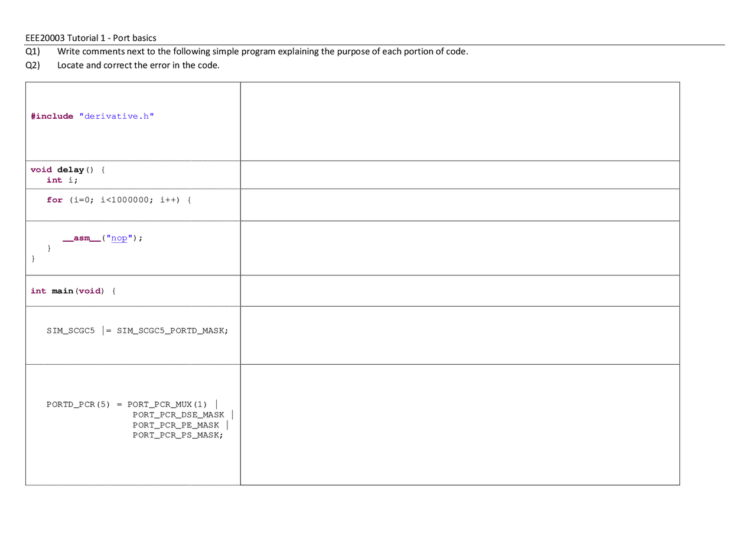Click the comment cell beside #include line

(x=460, y=121)
